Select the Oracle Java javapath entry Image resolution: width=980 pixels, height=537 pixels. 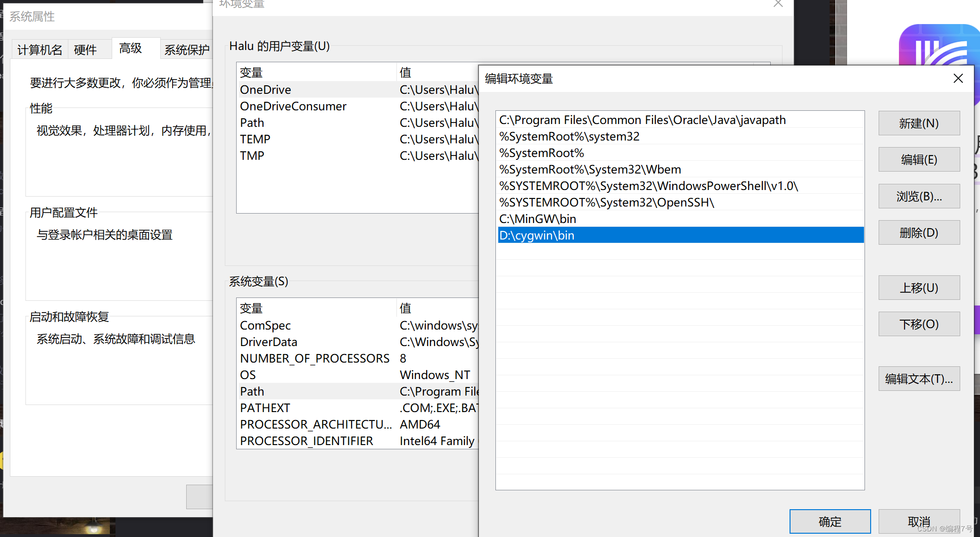[681, 120]
